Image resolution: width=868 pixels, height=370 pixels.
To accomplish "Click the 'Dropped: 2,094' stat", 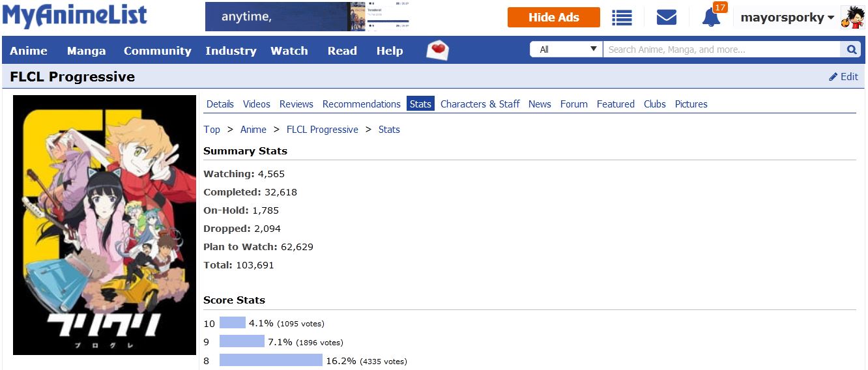I will pos(242,229).
